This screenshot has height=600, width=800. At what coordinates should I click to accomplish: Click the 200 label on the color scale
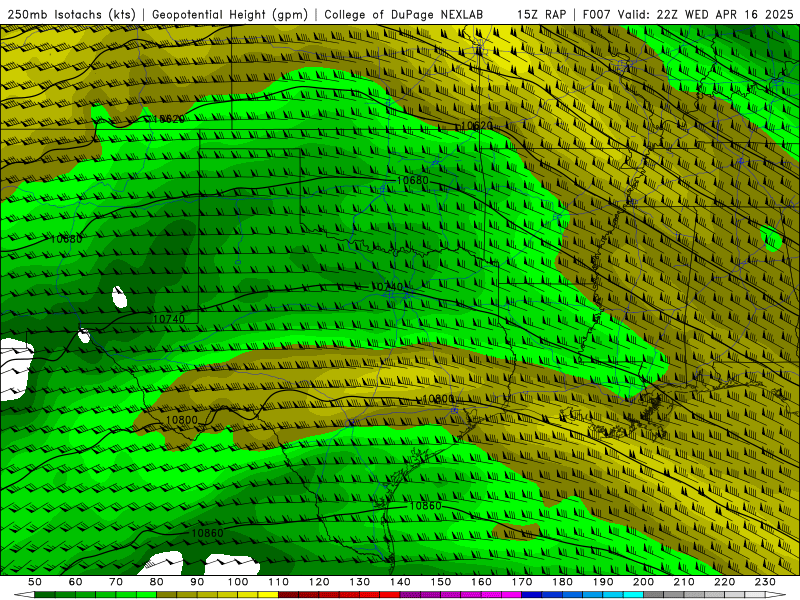point(643,582)
